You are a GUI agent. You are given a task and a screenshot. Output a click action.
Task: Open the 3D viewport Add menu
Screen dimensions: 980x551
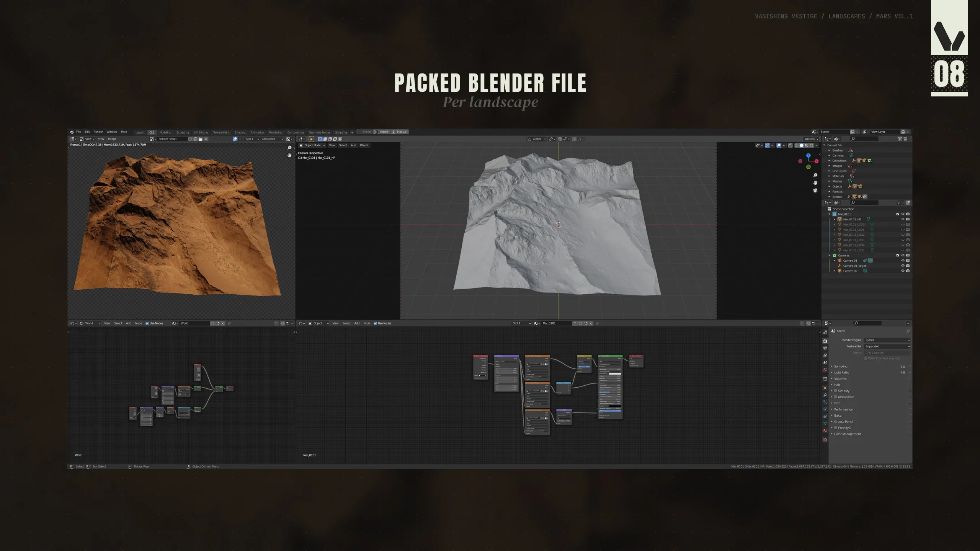(x=353, y=145)
